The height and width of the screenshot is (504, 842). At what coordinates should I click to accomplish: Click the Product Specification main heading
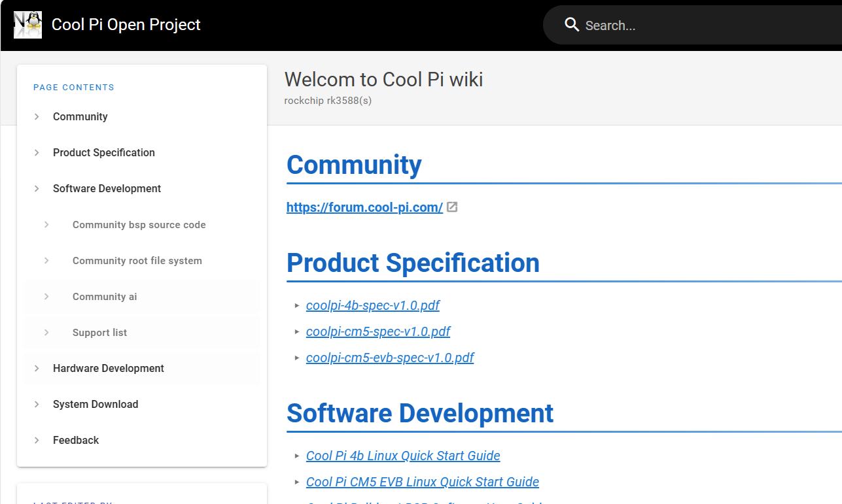click(413, 263)
